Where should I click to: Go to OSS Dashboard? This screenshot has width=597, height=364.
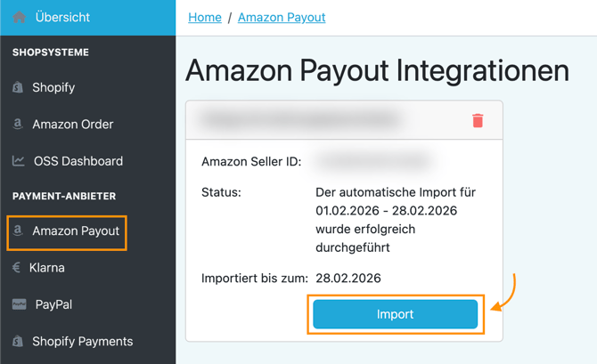tap(78, 161)
